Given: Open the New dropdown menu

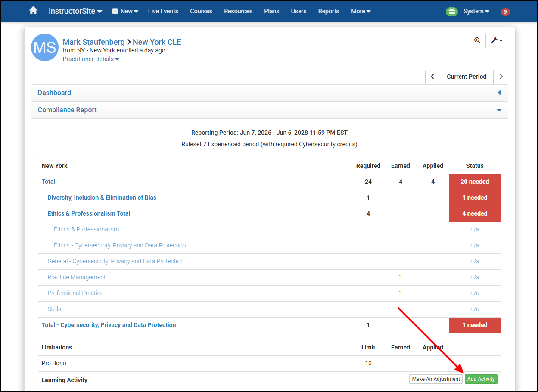Looking at the screenshot, I should pos(125,11).
